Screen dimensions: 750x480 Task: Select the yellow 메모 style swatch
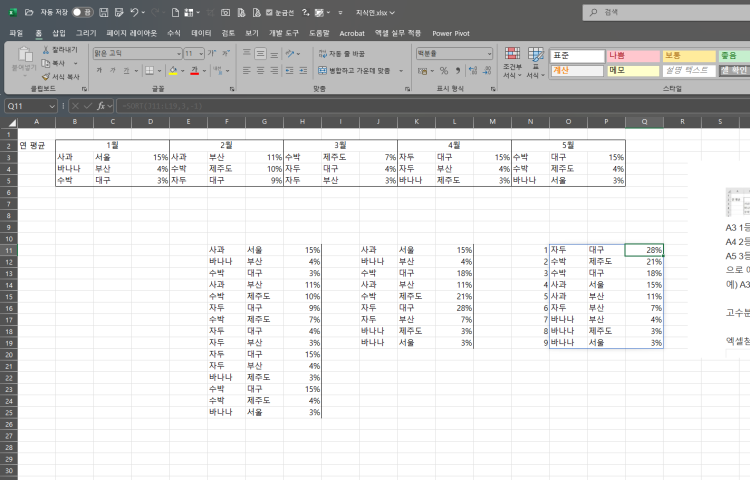[630, 71]
